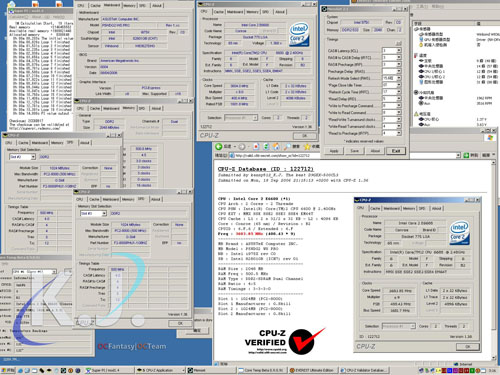
Task: Open Mainboard tab in bottom SPD CPU-Z window
Action: [x=111, y=199]
